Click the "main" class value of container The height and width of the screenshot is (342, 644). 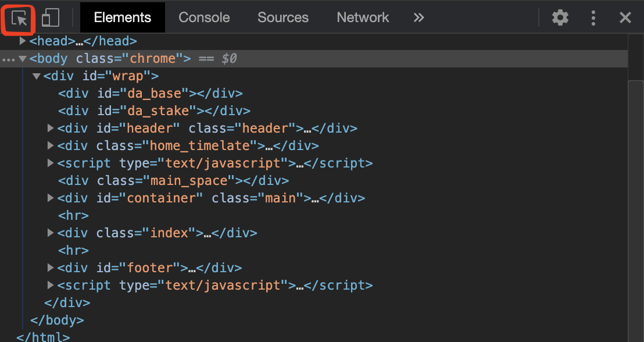click(281, 198)
